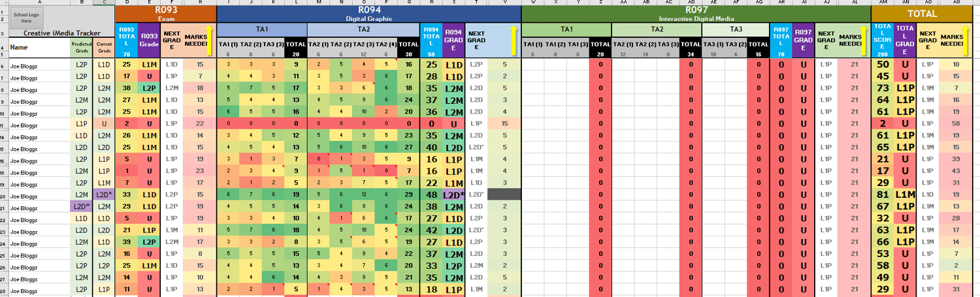Select the total score cell showing 2
Screen dimensions: 980x297
pos(883,123)
